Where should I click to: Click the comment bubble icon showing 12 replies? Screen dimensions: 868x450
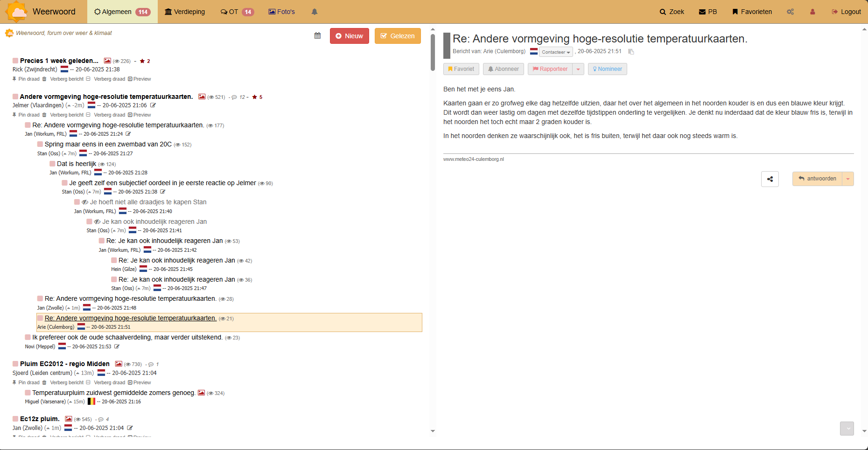234,97
